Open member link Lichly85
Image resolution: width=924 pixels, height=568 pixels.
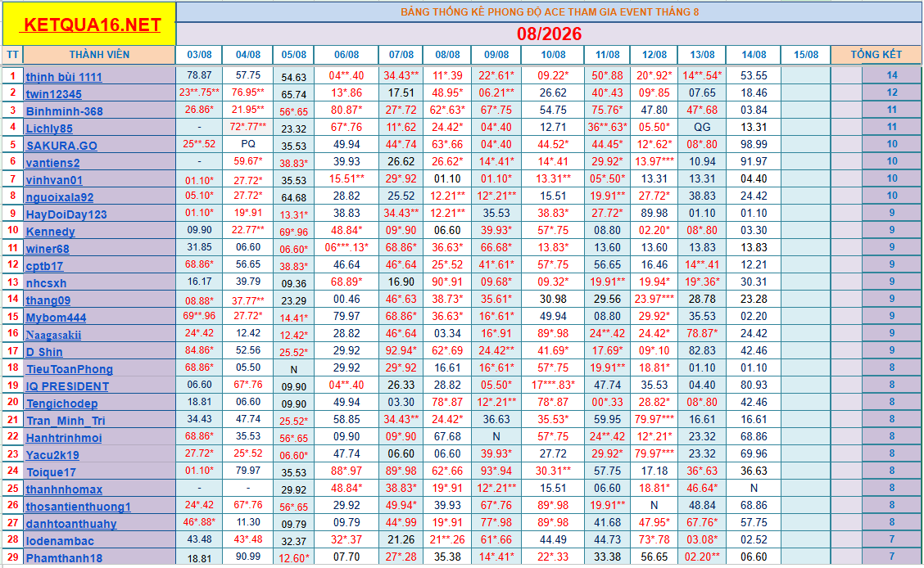[x=49, y=128]
